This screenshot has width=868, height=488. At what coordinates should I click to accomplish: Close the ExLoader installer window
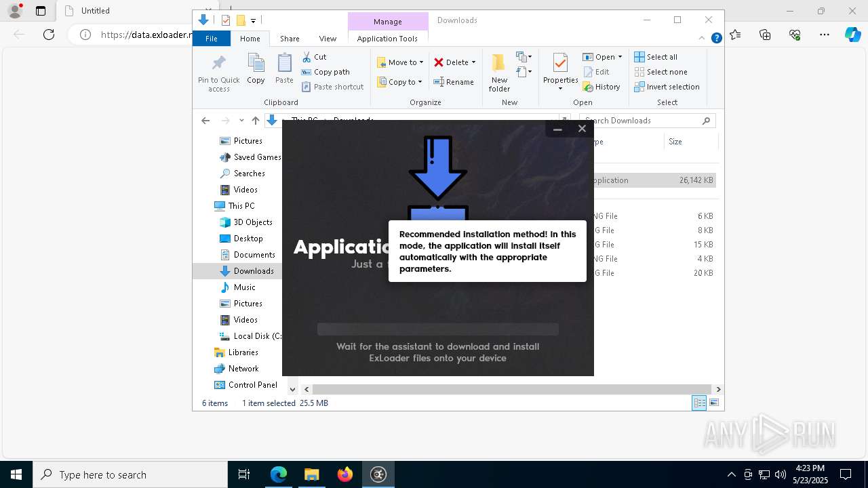coord(582,129)
